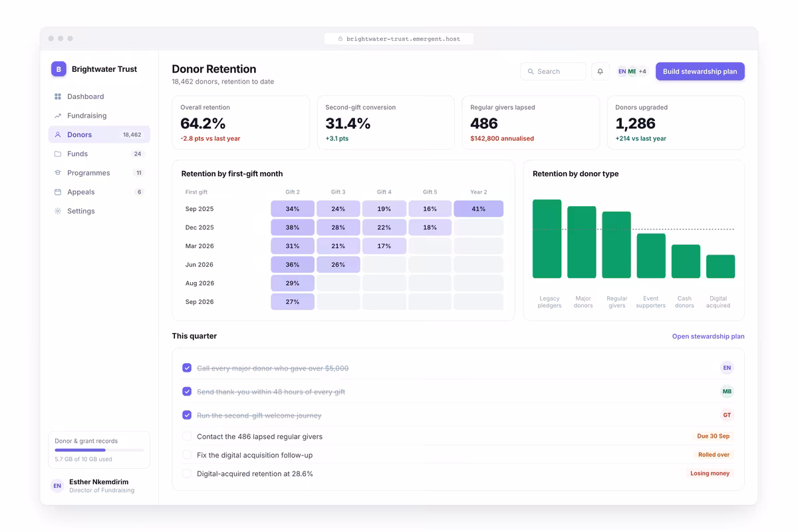Image resolution: width=798 pixels, height=532 pixels.
Task: Click the EN avatar in header
Action: coord(622,71)
